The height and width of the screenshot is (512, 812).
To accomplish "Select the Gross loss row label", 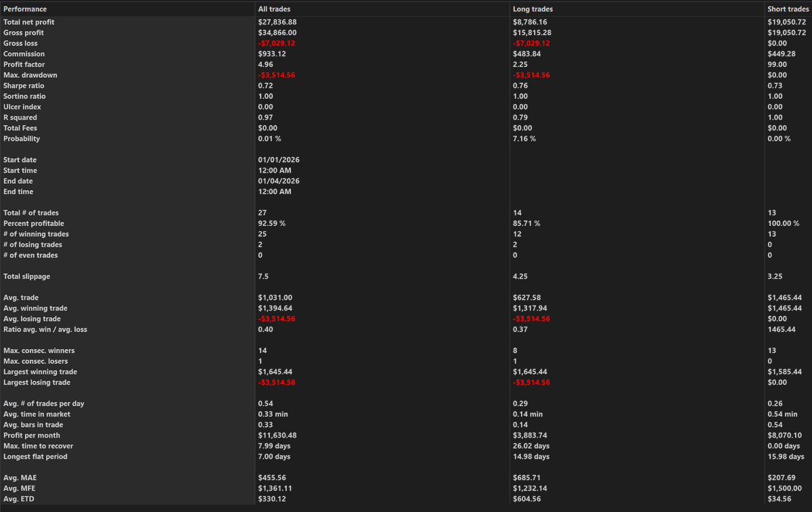I will click(x=21, y=43).
